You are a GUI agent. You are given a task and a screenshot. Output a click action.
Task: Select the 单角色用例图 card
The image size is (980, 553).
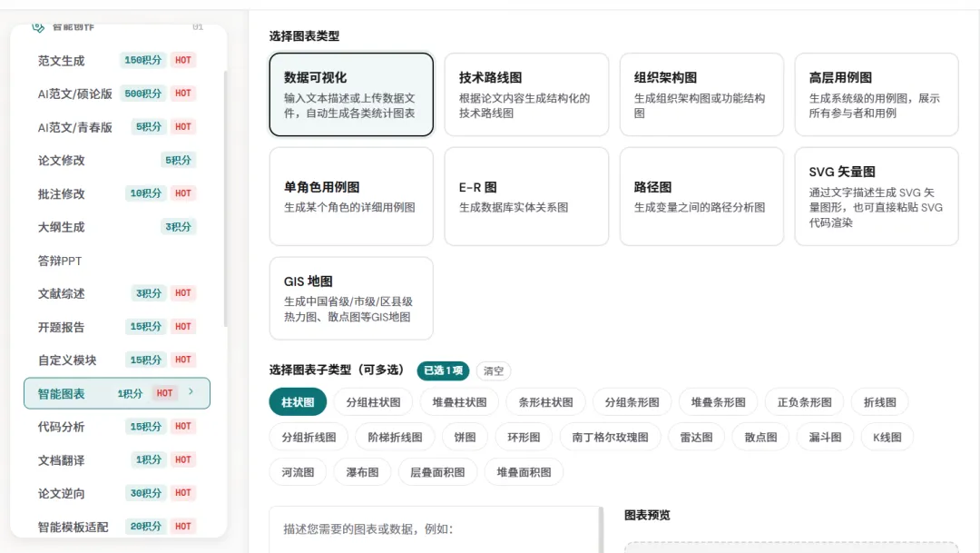[x=351, y=196]
